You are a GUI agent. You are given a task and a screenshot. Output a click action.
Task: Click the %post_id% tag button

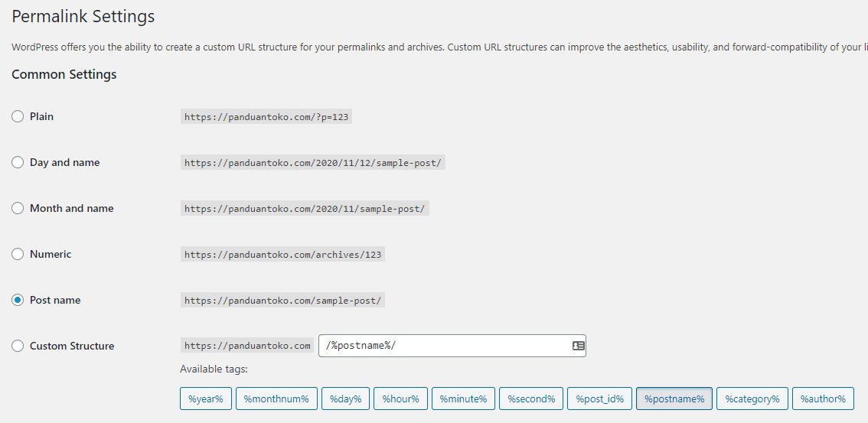[x=599, y=399]
